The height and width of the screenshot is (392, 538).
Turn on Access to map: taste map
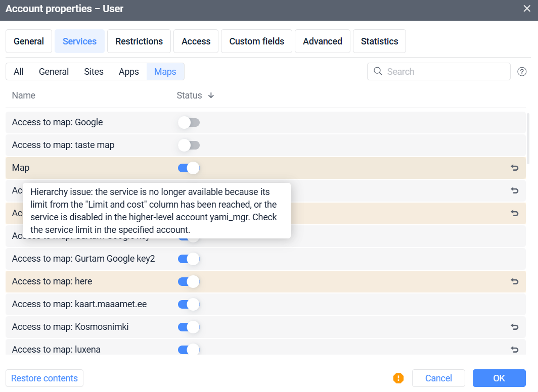tap(189, 145)
